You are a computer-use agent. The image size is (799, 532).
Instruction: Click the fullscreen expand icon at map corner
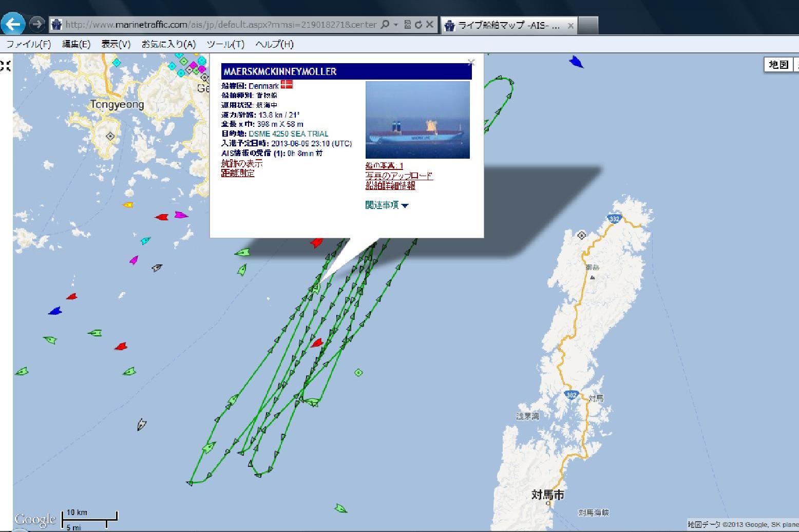click(x=5, y=65)
